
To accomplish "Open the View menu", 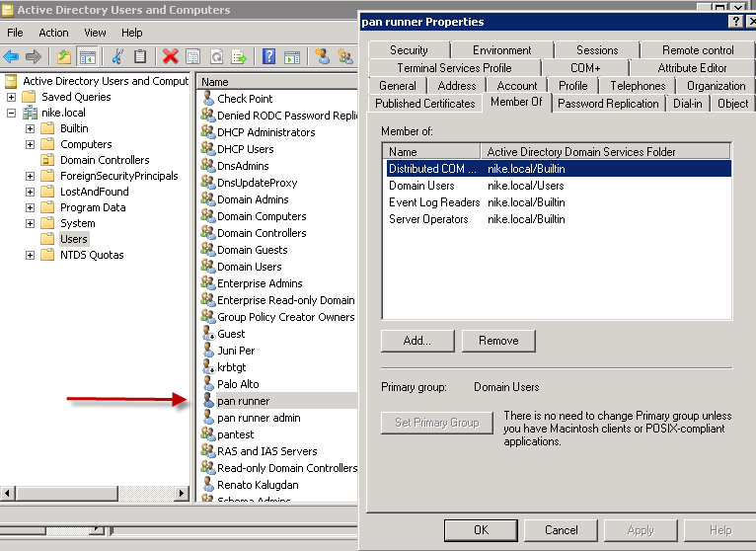I will [x=95, y=33].
